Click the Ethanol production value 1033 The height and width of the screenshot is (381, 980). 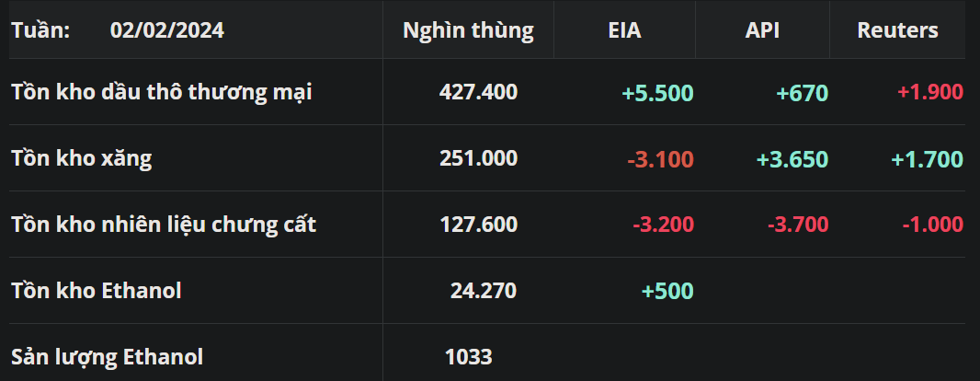[x=468, y=357]
